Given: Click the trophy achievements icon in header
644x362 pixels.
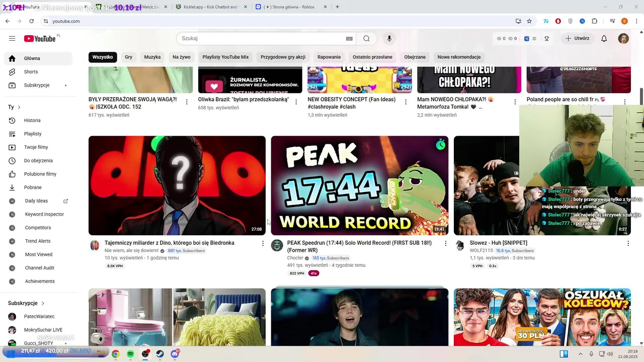Looking at the screenshot, I should click(x=546, y=39).
